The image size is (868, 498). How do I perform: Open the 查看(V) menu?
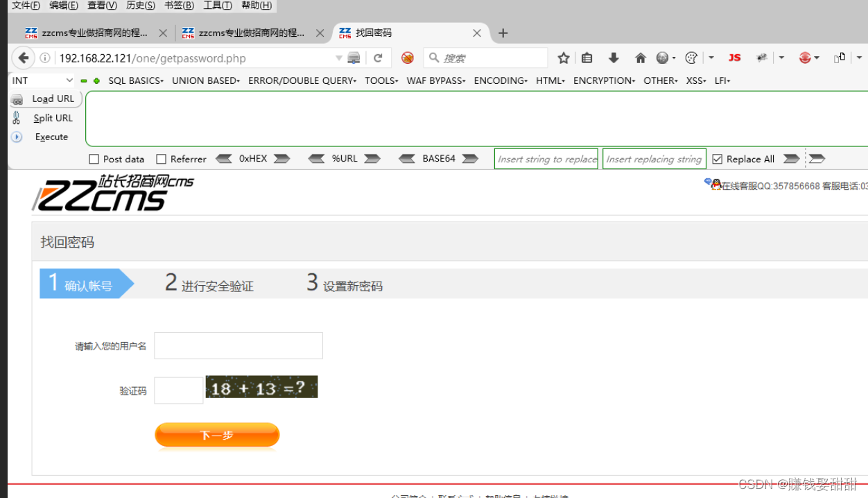[102, 6]
